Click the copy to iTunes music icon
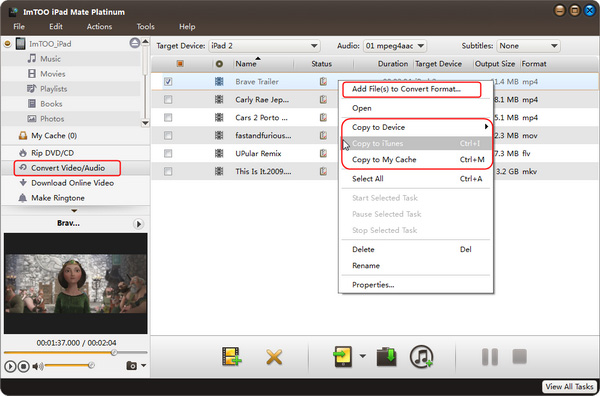Image resolution: width=600 pixels, height=396 pixels. coord(422,356)
